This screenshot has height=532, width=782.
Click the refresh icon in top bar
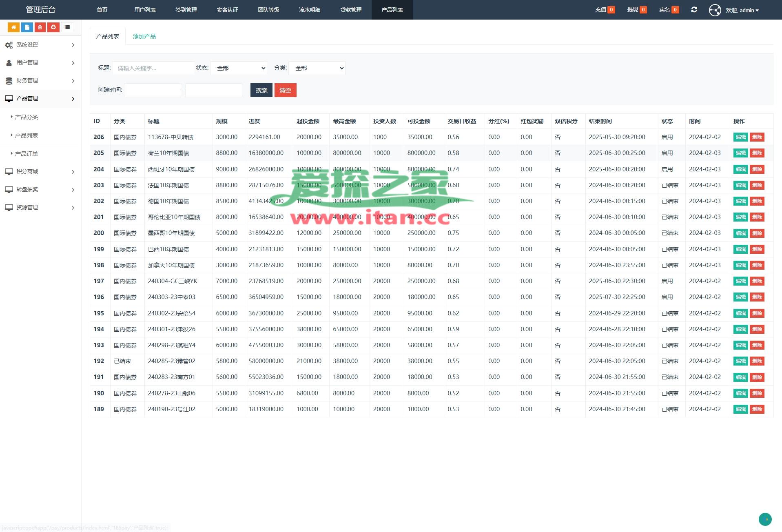694,10
